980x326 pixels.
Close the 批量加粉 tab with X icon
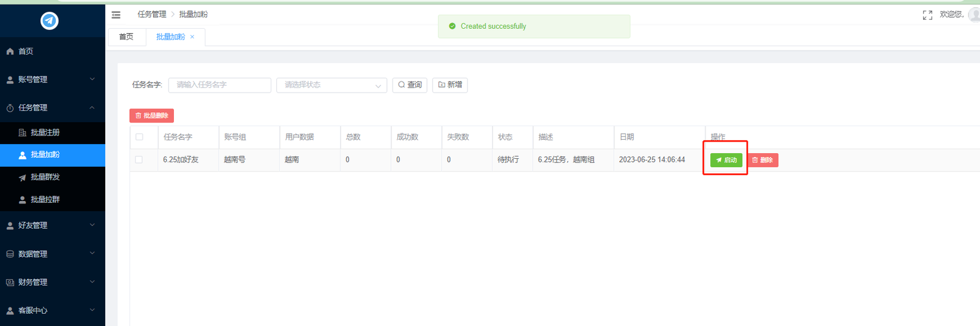click(192, 37)
